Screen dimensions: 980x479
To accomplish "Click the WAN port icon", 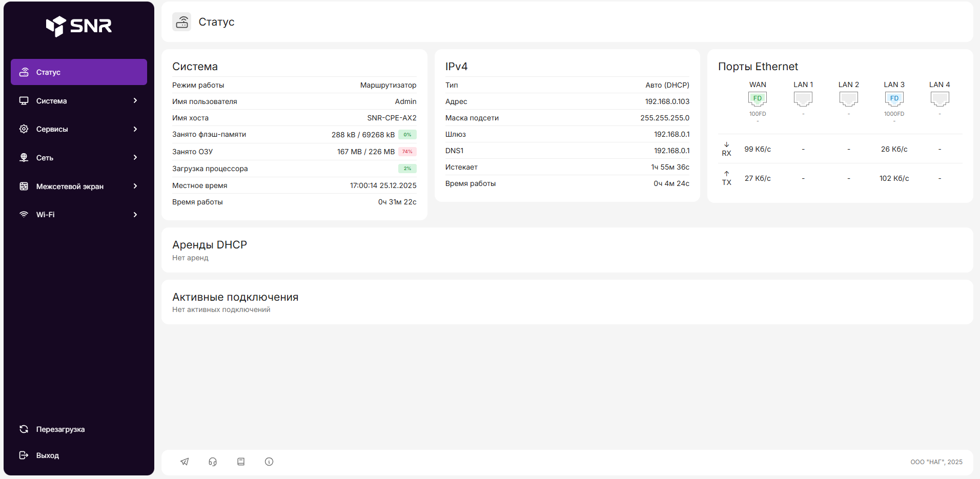I will [757, 98].
